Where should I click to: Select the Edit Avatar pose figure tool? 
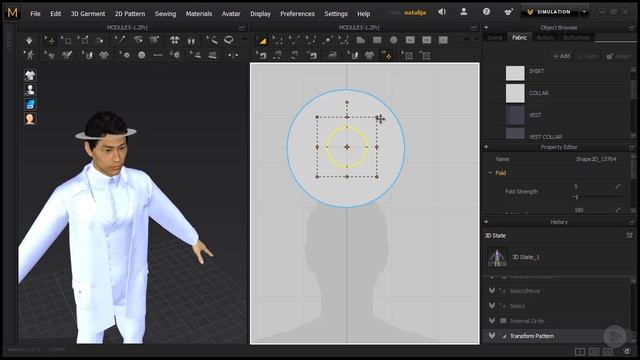[x=29, y=55]
